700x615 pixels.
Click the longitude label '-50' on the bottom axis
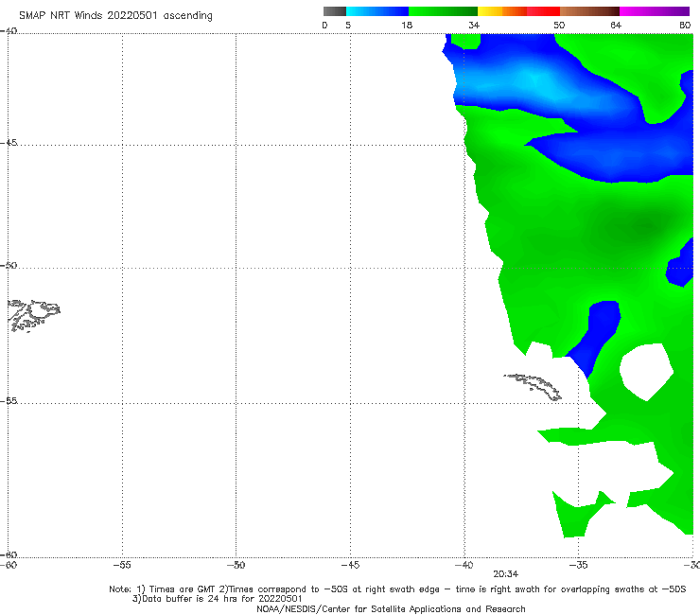click(x=236, y=565)
